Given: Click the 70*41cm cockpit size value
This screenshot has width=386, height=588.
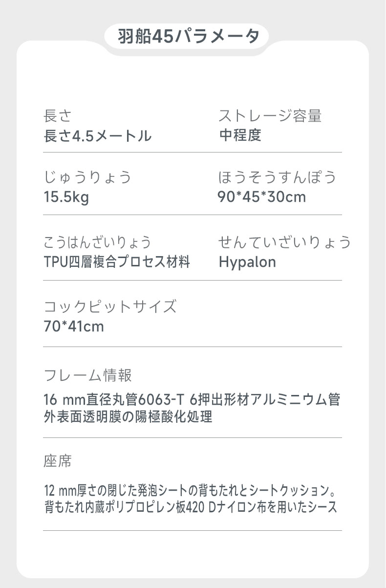Looking at the screenshot, I should (74, 327).
